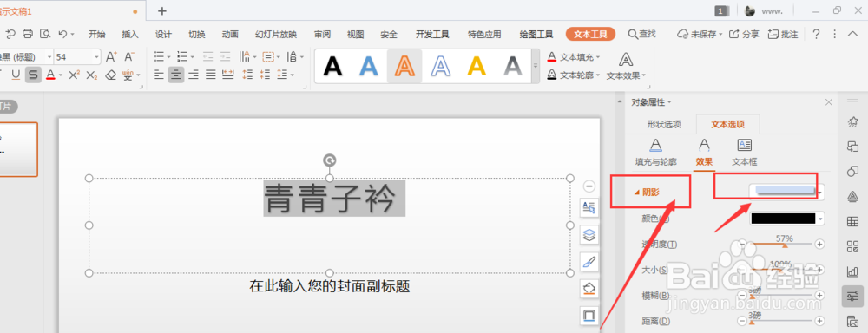868x333 pixels.
Task: Open the help question mark icon
Action: click(816, 35)
